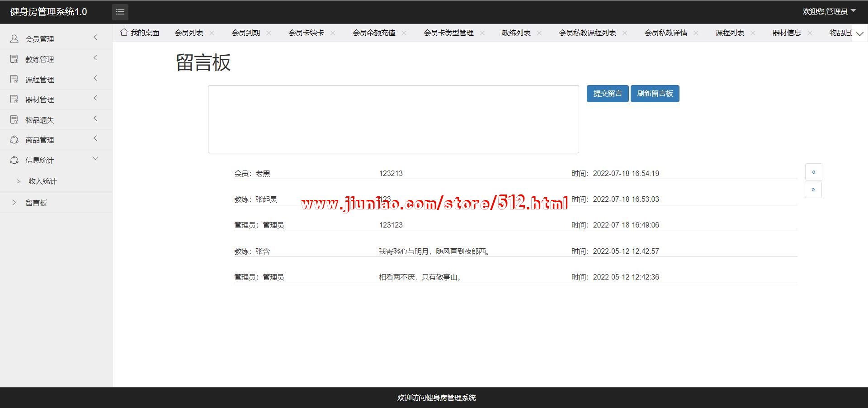Close the 会员列表 tab

coord(212,33)
